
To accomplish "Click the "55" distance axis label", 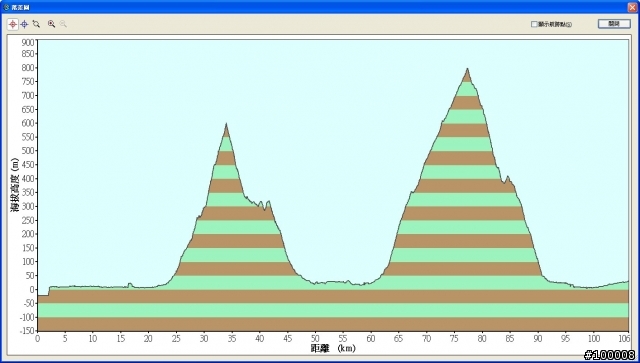I will [x=343, y=339].
